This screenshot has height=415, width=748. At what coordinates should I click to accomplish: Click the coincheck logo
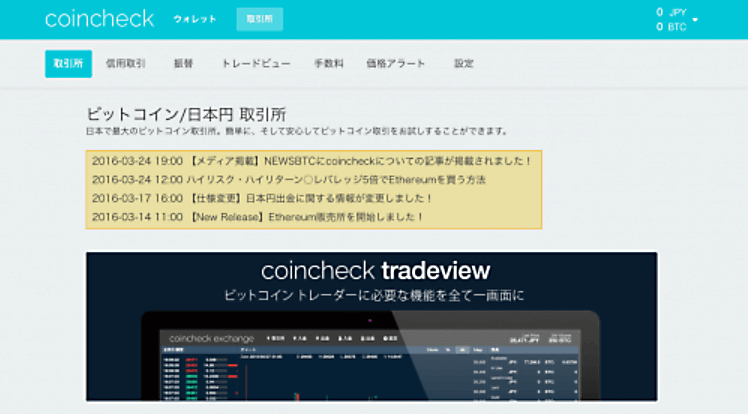point(99,19)
